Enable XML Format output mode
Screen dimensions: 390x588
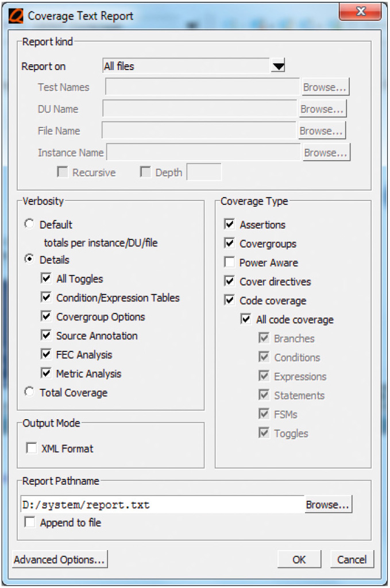click(x=32, y=448)
